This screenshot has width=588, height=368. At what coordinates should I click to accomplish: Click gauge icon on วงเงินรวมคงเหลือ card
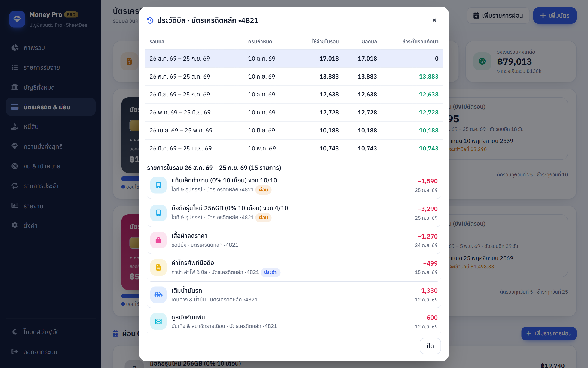point(482,61)
